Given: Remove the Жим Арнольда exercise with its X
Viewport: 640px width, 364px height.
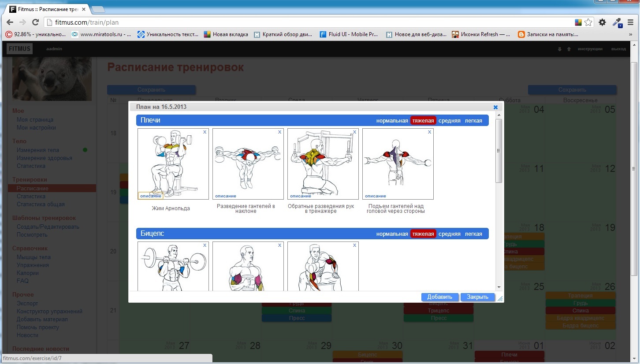Looking at the screenshot, I should (x=205, y=132).
